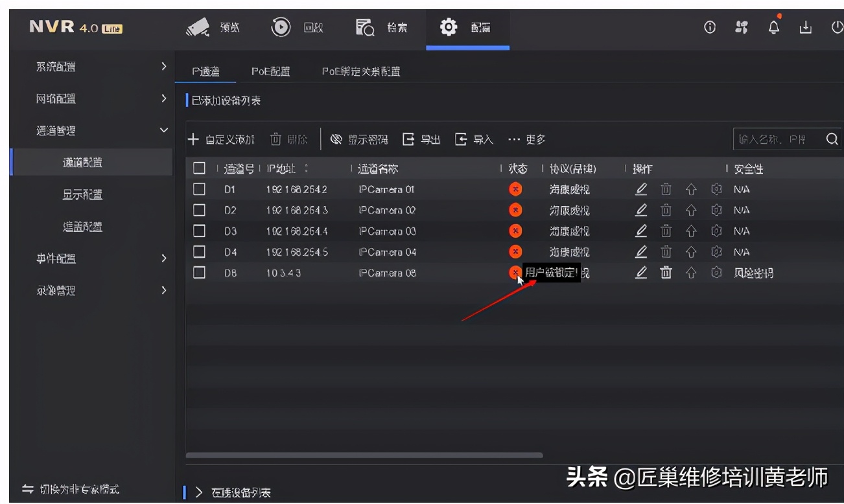This screenshot has height=504, width=844.
Task: Click the 显示密码 show password icon
Action: coord(336,139)
